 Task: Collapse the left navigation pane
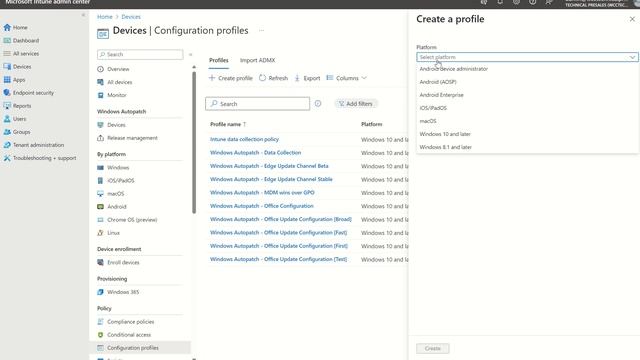[83, 15]
